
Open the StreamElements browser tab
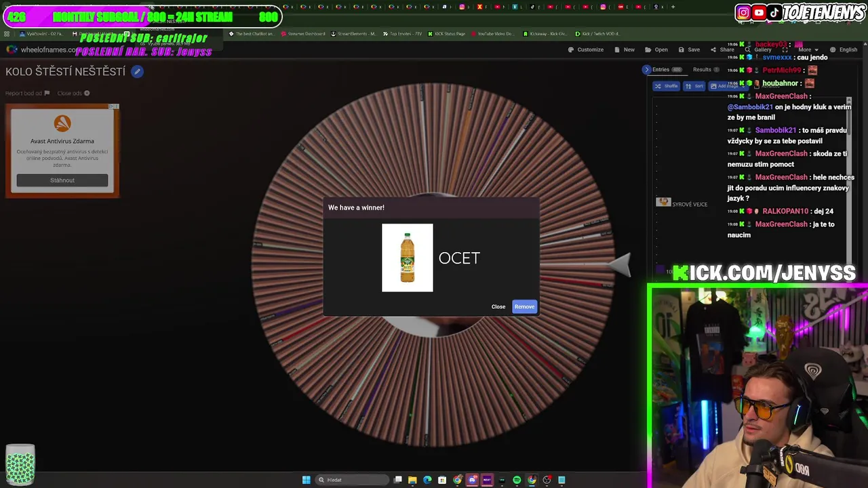[353, 33]
